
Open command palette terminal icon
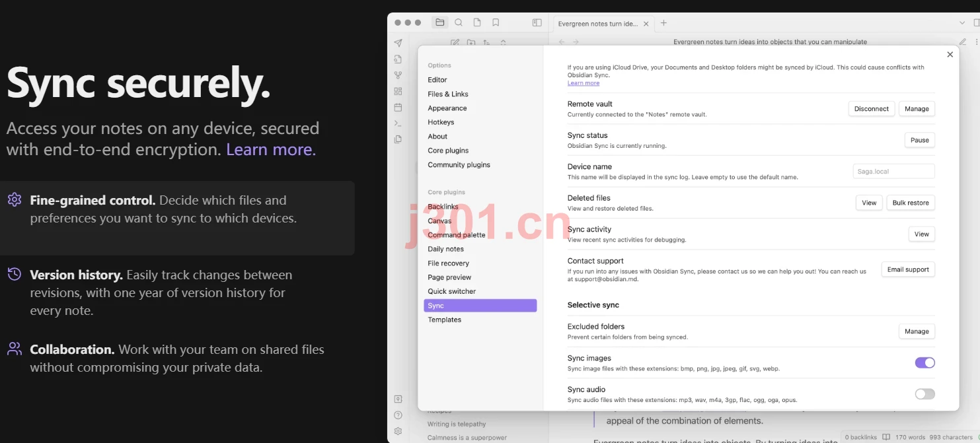coord(398,123)
